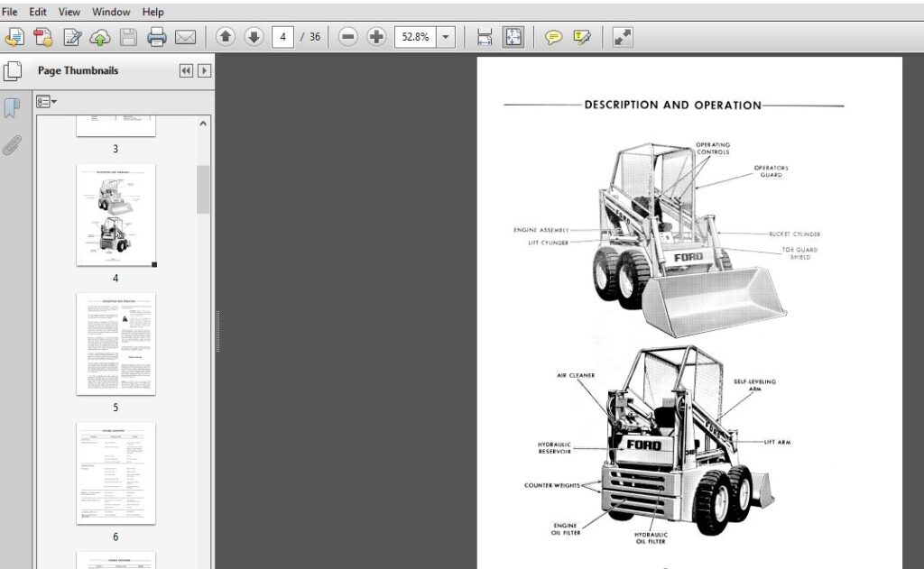924x569 pixels.
Task: Switch to read mode expand icon
Action: point(623,37)
